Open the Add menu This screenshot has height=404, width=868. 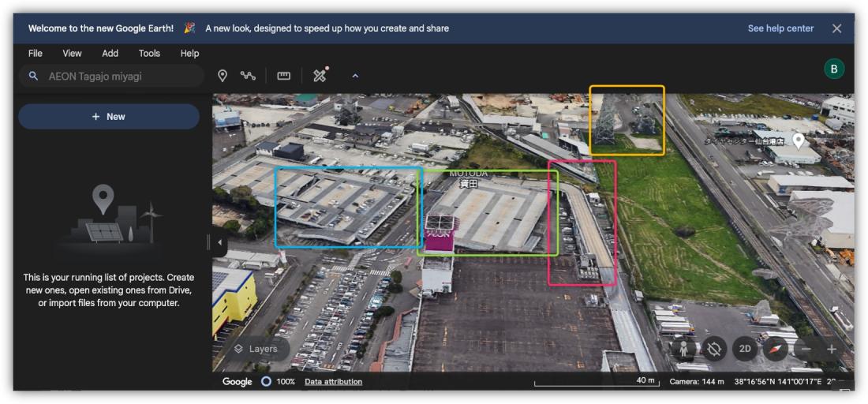[110, 54]
